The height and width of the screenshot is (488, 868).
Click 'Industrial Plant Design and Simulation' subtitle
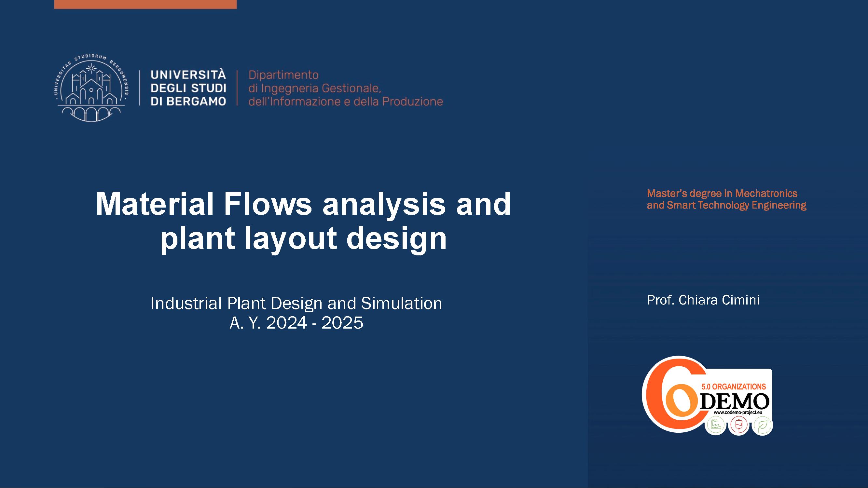296,303
